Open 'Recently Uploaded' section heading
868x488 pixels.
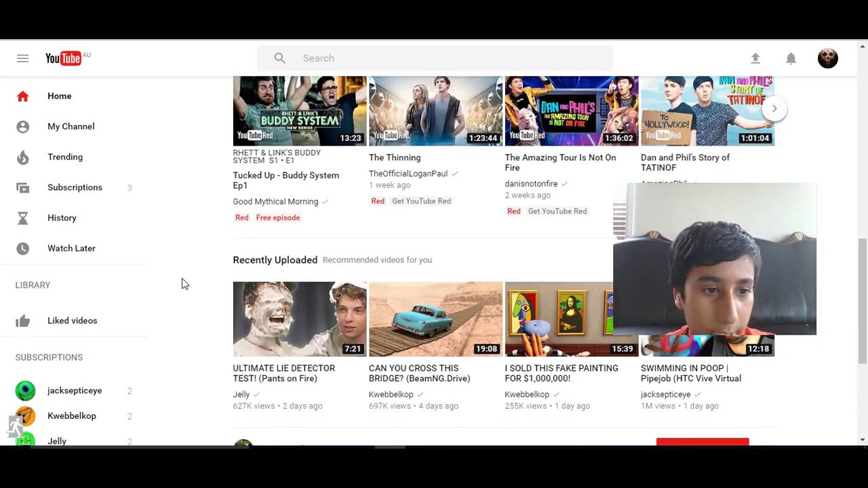pyautogui.click(x=275, y=260)
